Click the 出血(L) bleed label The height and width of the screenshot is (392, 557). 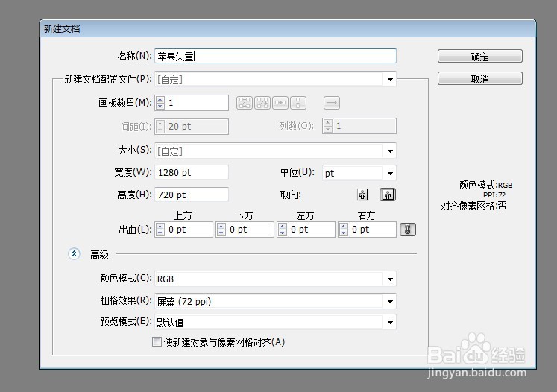pyautogui.click(x=135, y=230)
